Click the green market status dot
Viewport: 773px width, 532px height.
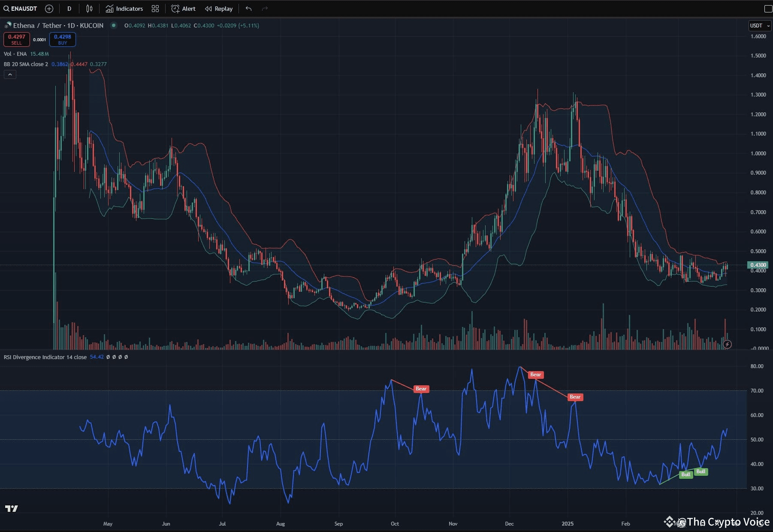pos(114,25)
